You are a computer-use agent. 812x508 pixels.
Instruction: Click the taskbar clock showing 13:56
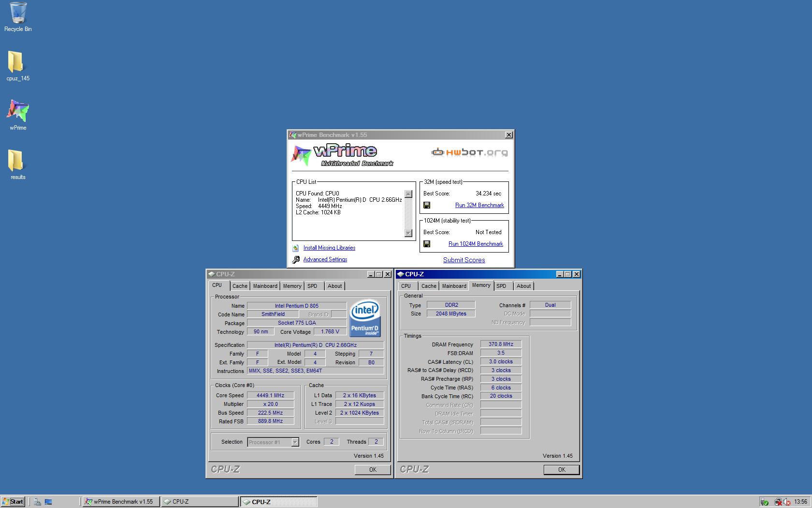point(800,502)
